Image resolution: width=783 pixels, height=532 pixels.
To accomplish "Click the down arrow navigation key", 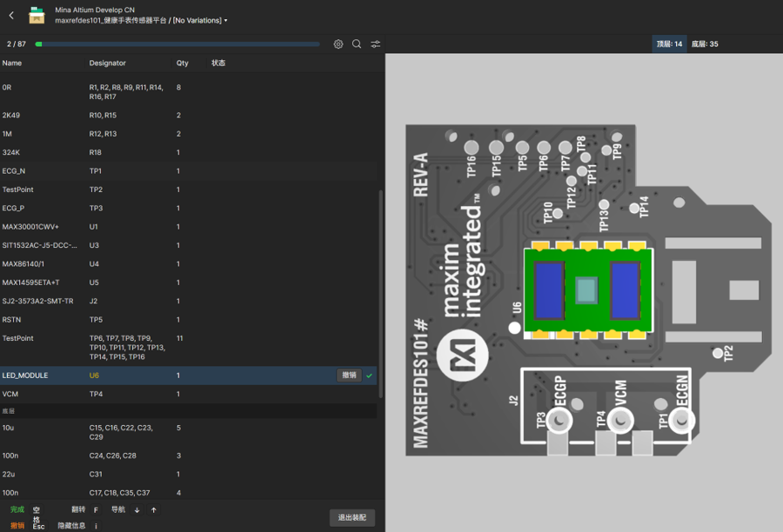I will pos(137,510).
